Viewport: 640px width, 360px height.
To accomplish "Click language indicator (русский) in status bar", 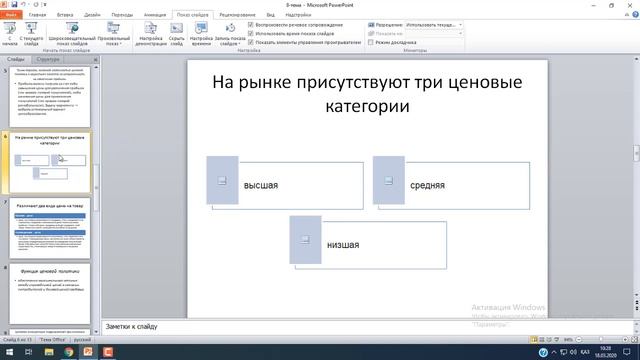I will pyautogui.click(x=82, y=340).
